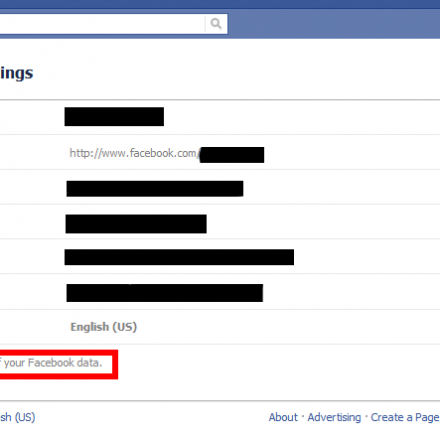The image size is (440, 440).
Task: Click the search magnifier icon
Action: tap(216, 24)
